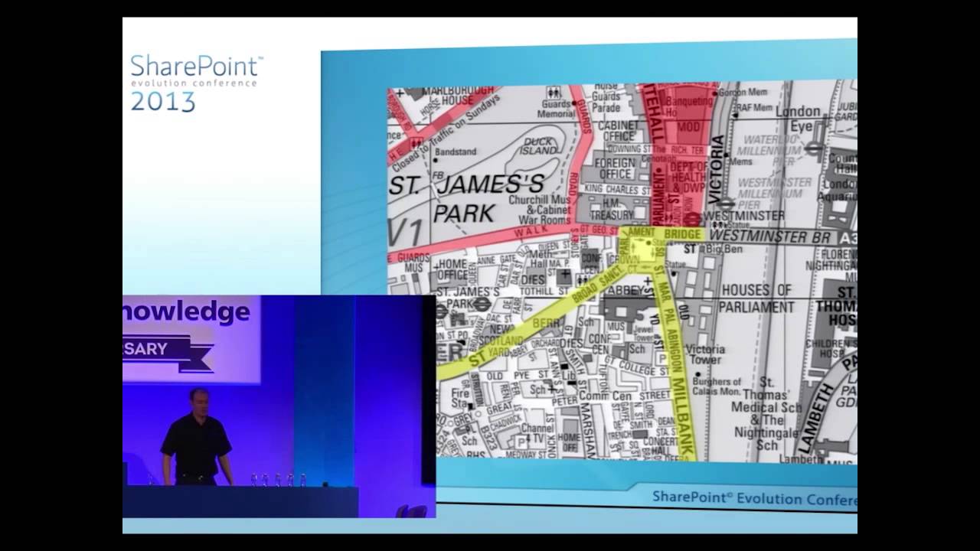Click the DUCK ISLAND label

point(541,145)
